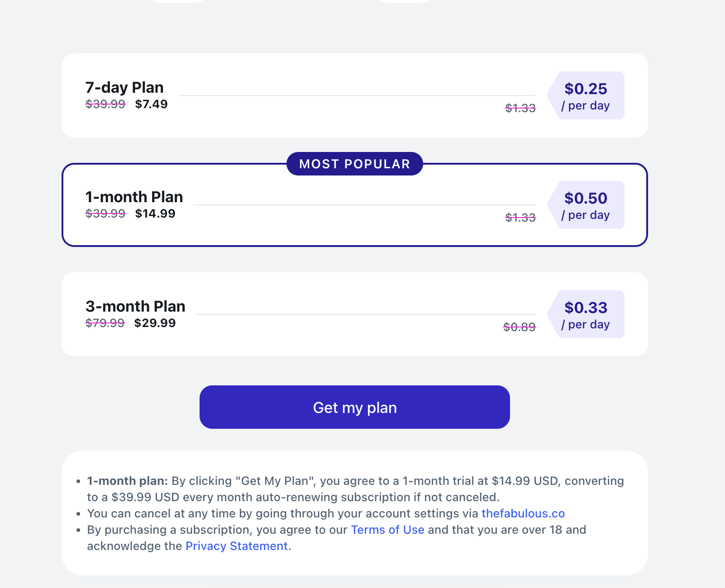This screenshot has width=725, height=588.
Task: Open the Terms of Use link
Action: tap(387, 530)
